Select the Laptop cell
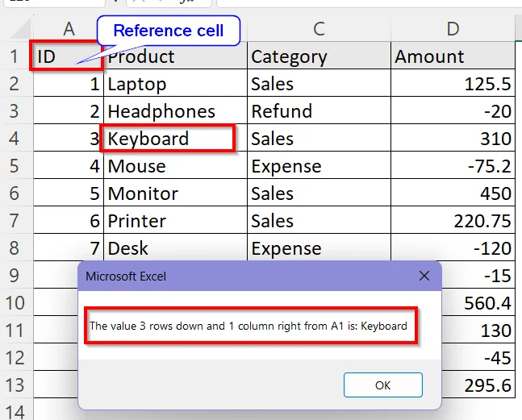Image resolution: width=522 pixels, height=420 pixels. coord(175,83)
